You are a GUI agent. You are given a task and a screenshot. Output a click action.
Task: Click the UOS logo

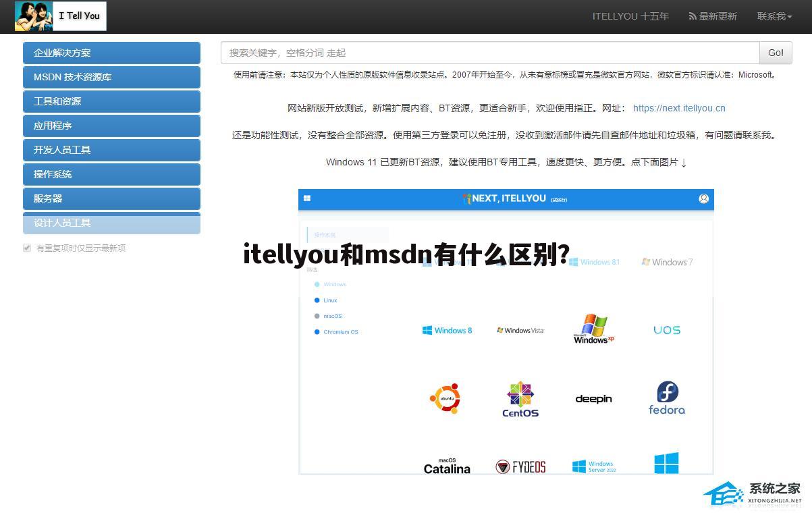coord(667,330)
